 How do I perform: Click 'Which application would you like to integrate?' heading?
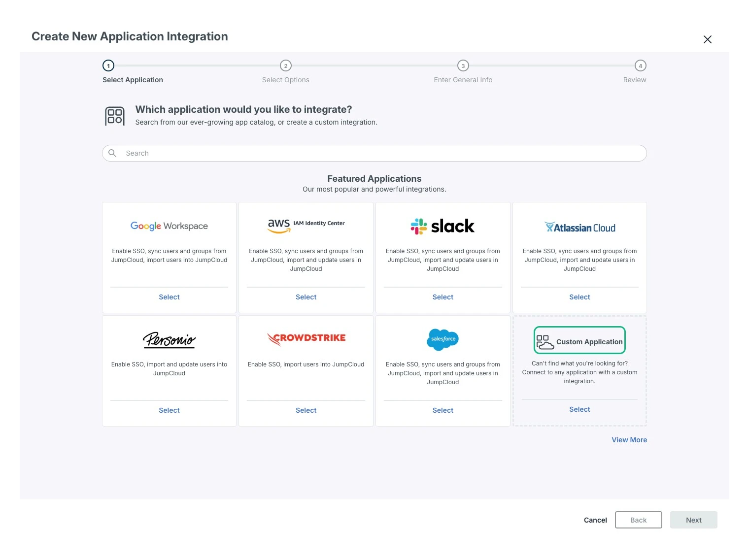pos(243,109)
